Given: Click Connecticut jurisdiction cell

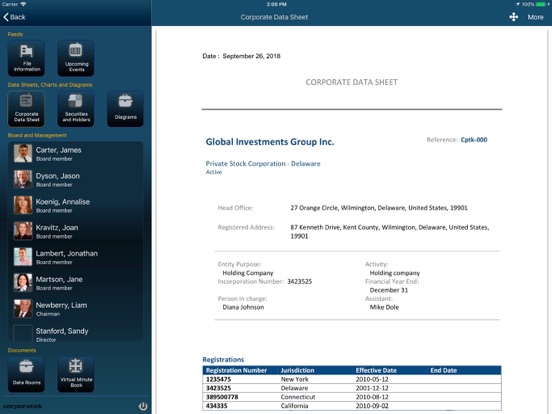Looking at the screenshot, I should click(298, 397).
